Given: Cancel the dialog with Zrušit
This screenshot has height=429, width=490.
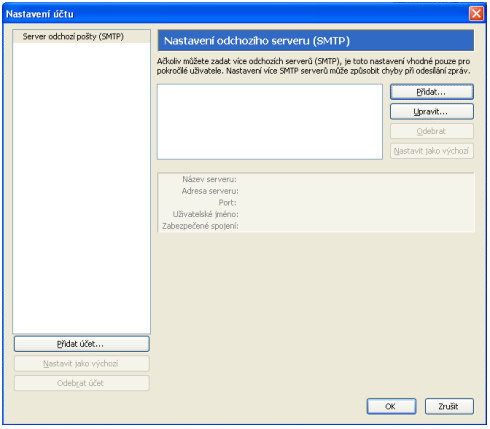Looking at the screenshot, I should pyautogui.click(x=449, y=406).
